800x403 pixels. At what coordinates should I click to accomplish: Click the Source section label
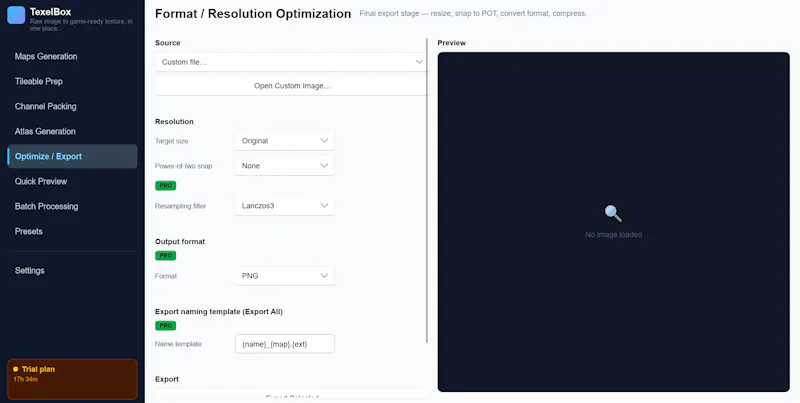coord(168,43)
